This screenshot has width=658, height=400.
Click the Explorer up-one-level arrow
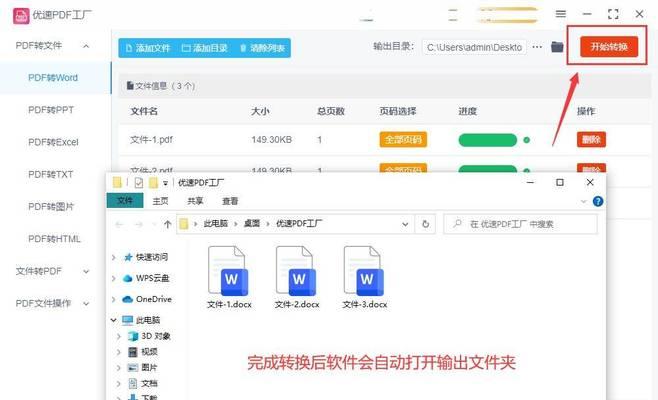click(x=167, y=224)
